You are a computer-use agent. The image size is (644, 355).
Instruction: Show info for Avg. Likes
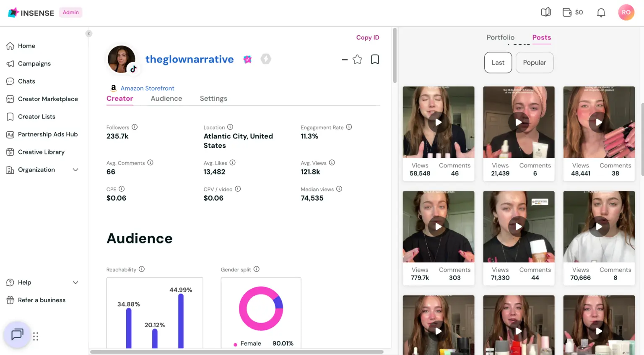[x=232, y=163]
